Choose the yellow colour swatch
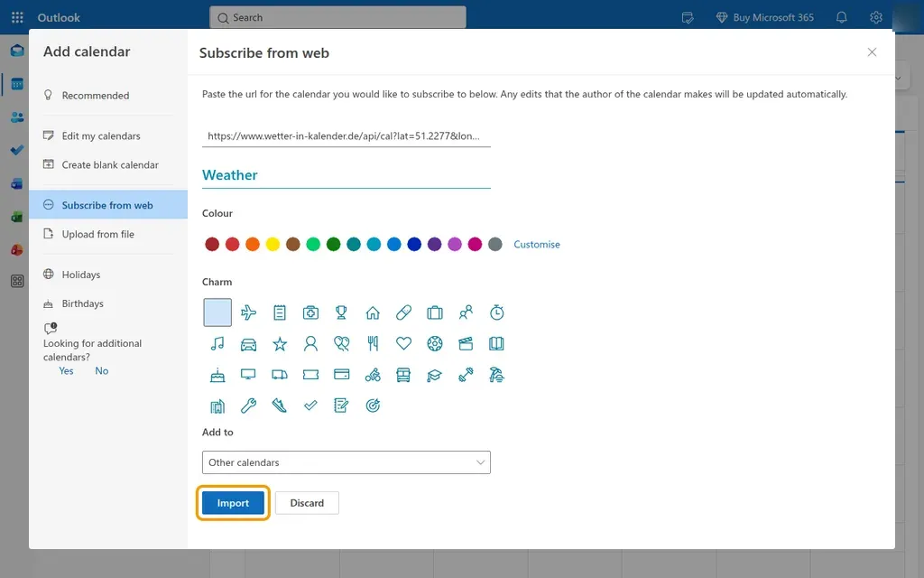This screenshot has height=578, width=924. [273, 244]
